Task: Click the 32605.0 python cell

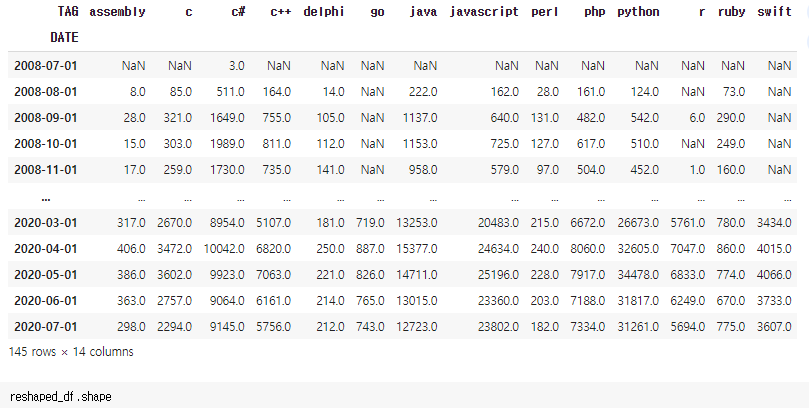Action: click(638, 249)
